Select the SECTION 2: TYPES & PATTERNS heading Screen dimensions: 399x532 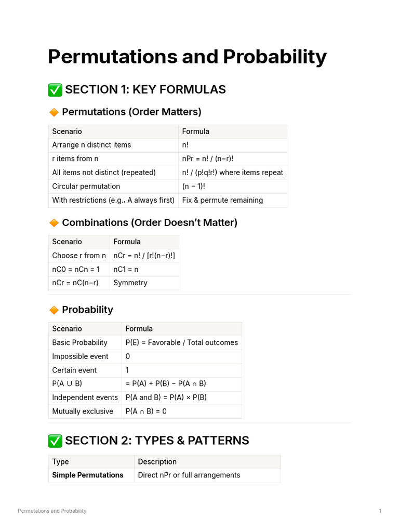(x=157, y=441)
